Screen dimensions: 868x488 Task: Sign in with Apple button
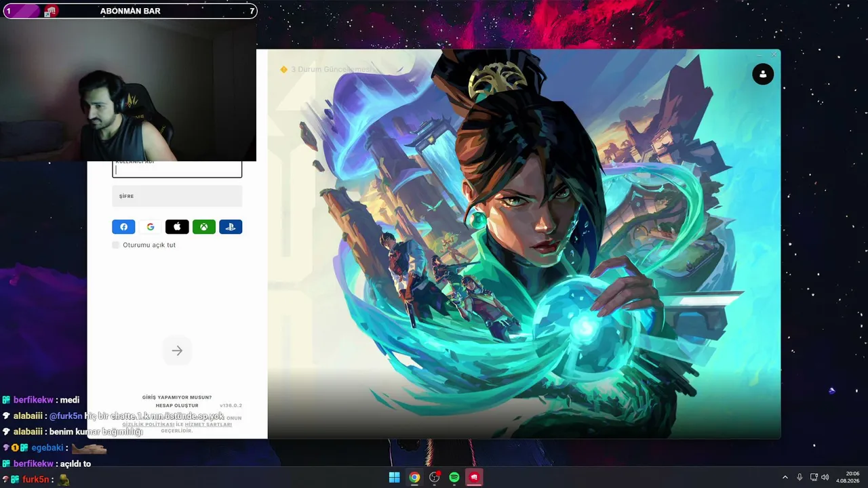tap(177, 227)
